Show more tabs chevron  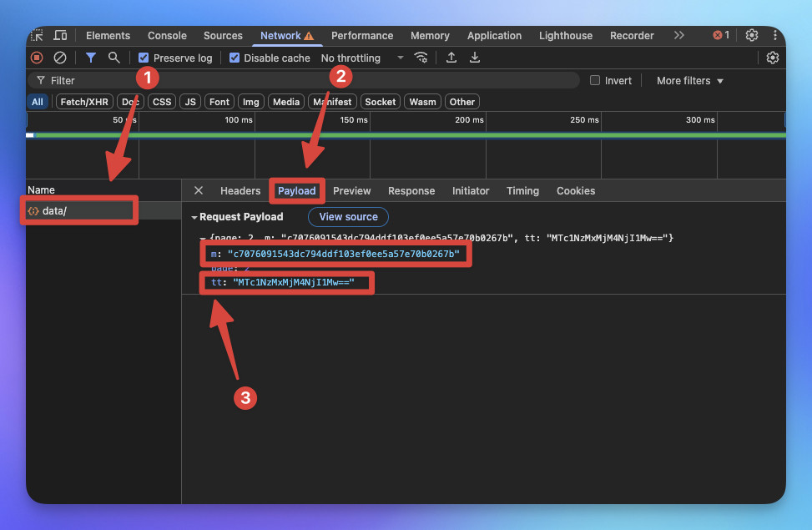click(x=679, y=35)
